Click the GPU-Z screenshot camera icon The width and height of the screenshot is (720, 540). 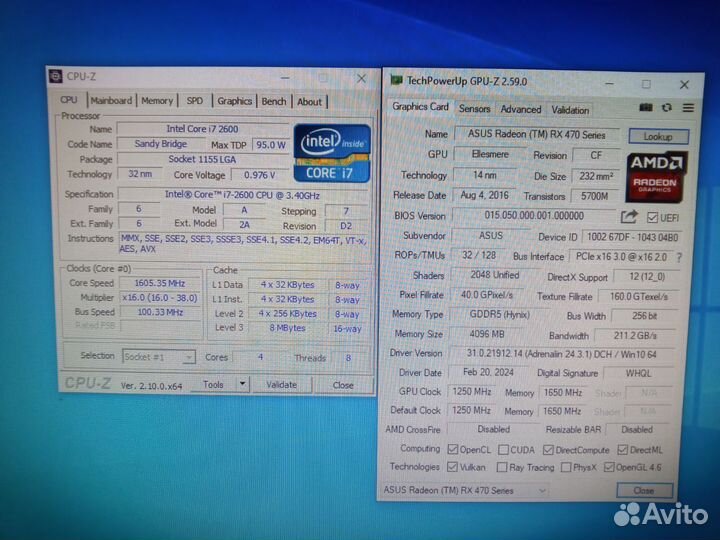click(646, 107)
